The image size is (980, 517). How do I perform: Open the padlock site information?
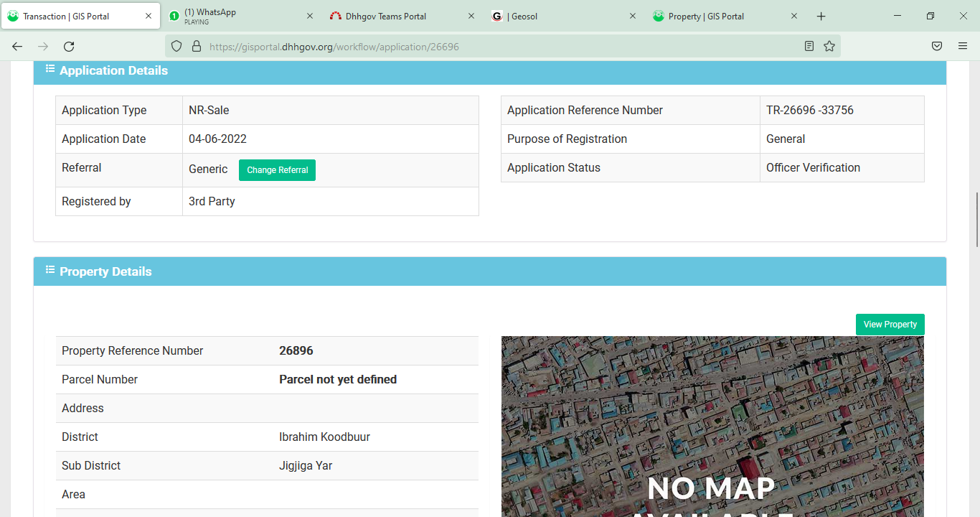click(x=196, y=46)
